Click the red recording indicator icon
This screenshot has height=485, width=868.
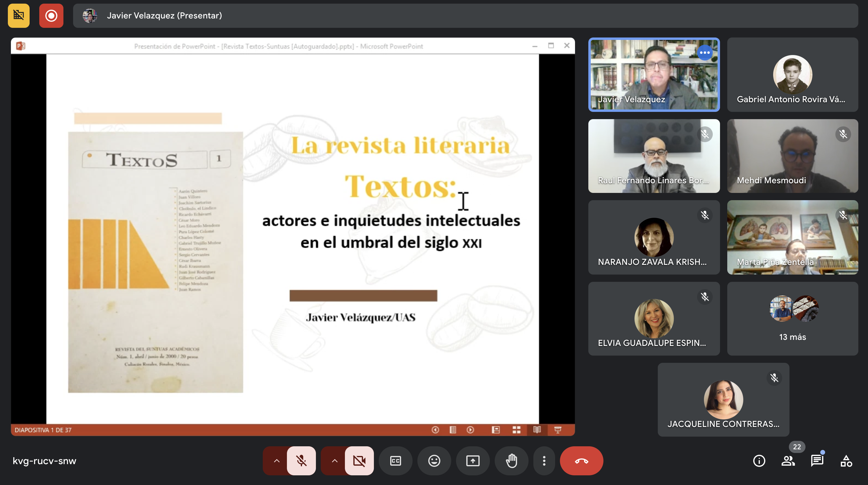51,15
